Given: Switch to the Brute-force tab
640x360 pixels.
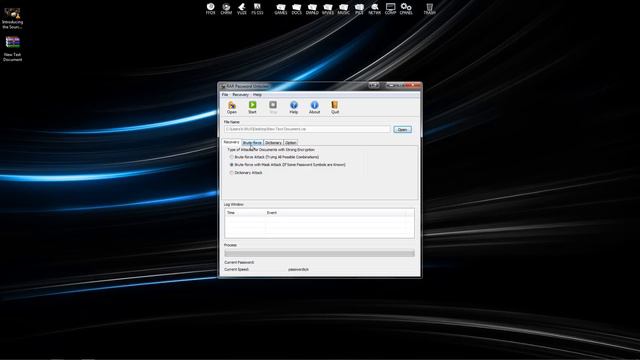Looking at the screenshot, I should (x=252, y=142).
